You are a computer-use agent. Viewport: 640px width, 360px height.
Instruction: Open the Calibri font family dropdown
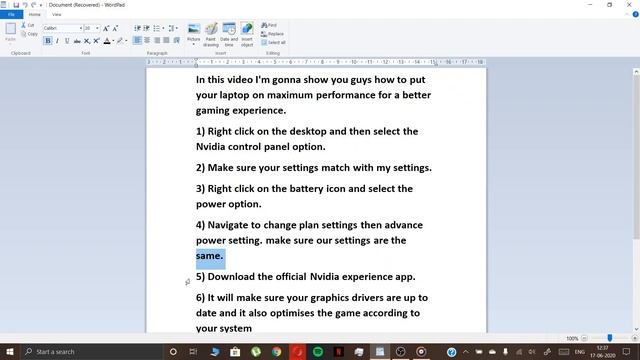pos(81,28)
